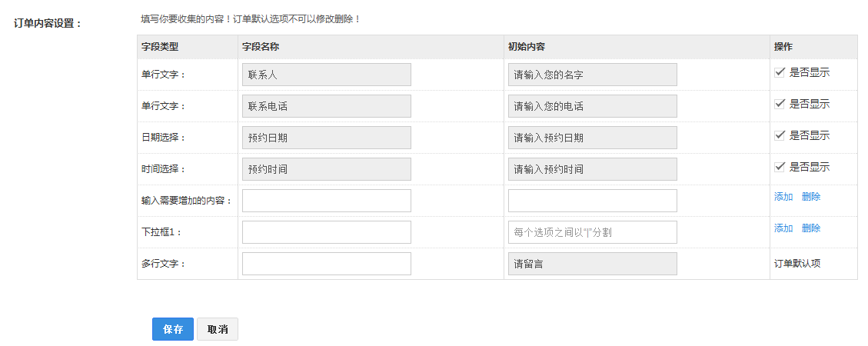Toggle 是否显示 checkbox for 联系电话 row
The width and height of the screenshot is (868, 346).
(x=780, y=104)
